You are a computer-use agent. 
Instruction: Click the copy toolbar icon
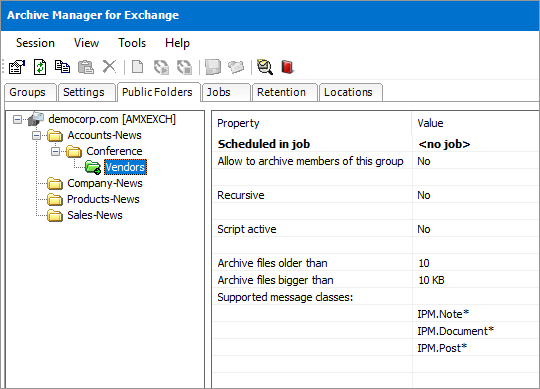coord(63,67)
